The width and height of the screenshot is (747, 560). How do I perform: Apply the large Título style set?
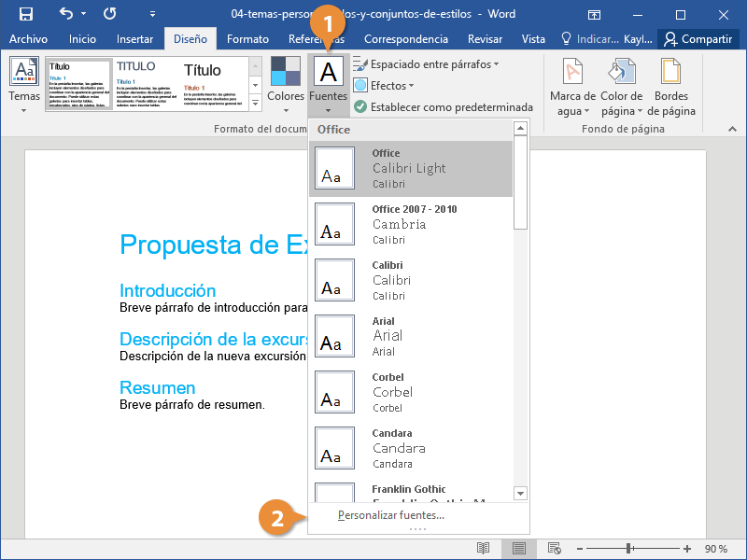click(x=214, y=84)
